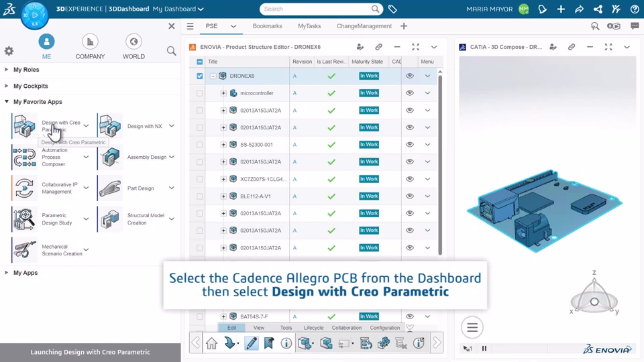
Task: Click the bookmark icon in PSE toolbar
Action: [x=268, y=343]
